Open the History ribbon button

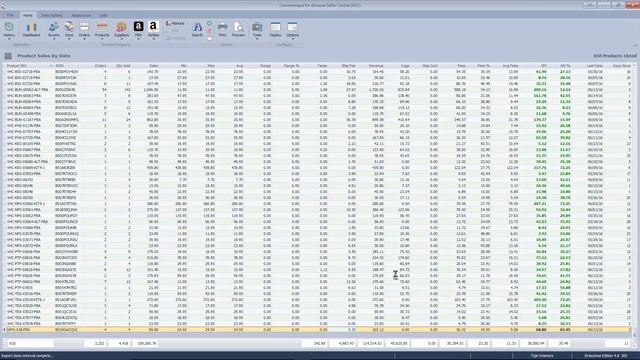coord(9,30)
